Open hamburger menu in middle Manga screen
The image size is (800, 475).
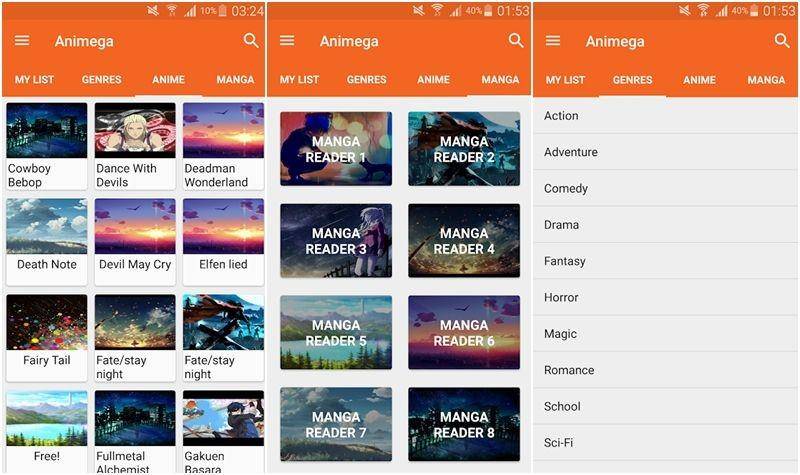pyautogui.click(x=287, y=40)
